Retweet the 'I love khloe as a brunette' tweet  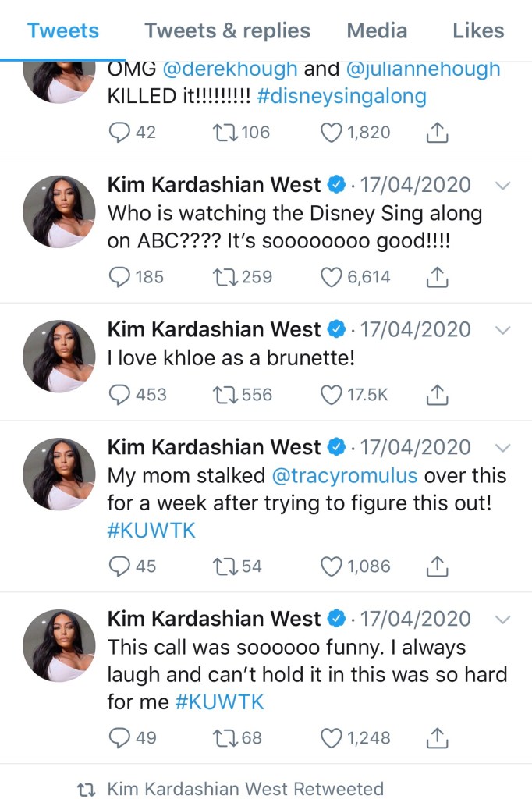pos(225,395)
